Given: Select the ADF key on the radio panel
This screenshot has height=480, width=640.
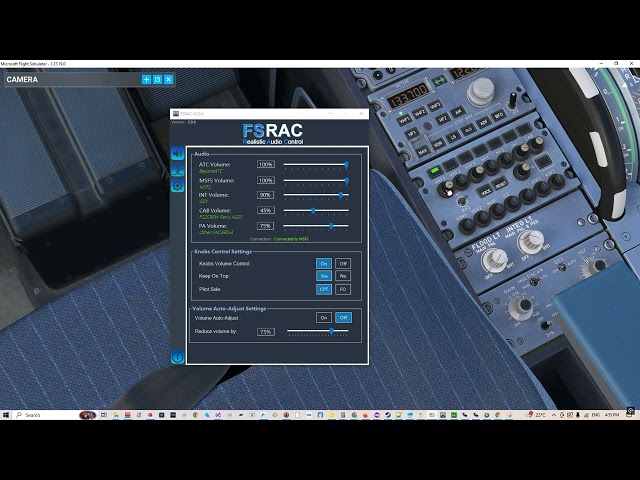Looking at the screenshot, I should [x=484, y=122].
